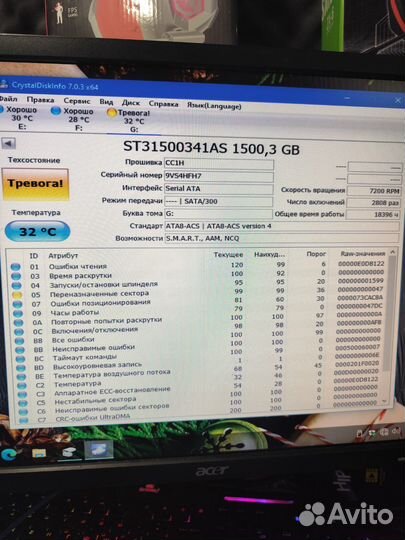The height and width of the screenshot is (540, 405).
Task: Select the Часы работы attribute text
Action: [x=75, y=313]
